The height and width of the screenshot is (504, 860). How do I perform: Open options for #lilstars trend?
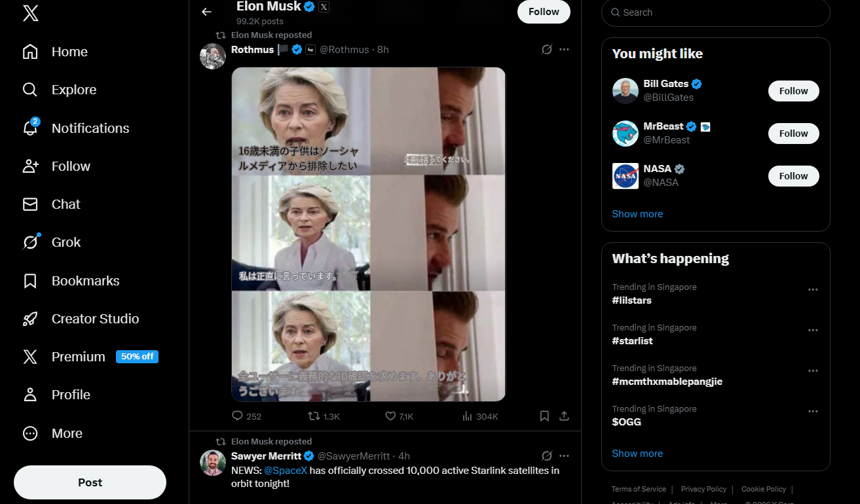(x=813, y=290)
